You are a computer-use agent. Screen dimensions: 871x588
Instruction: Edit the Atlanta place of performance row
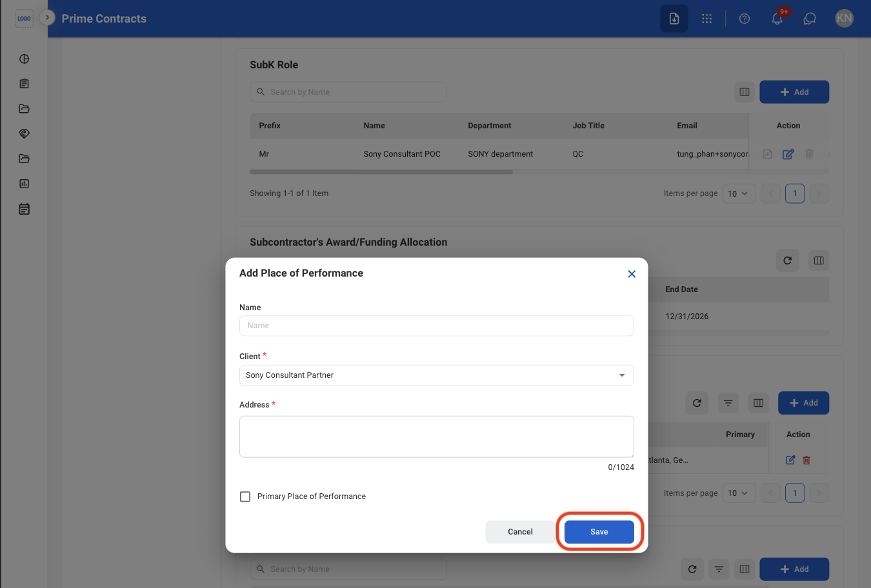(x=790, y=460)
